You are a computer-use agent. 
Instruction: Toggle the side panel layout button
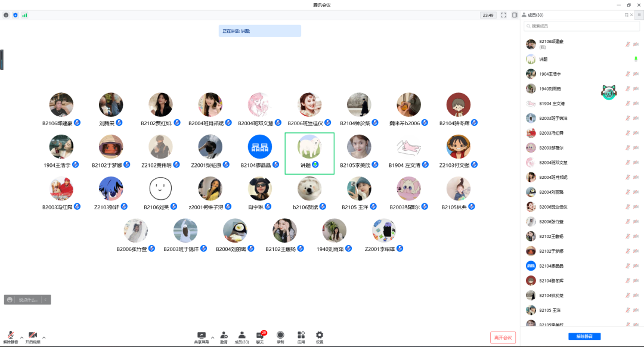515,15
